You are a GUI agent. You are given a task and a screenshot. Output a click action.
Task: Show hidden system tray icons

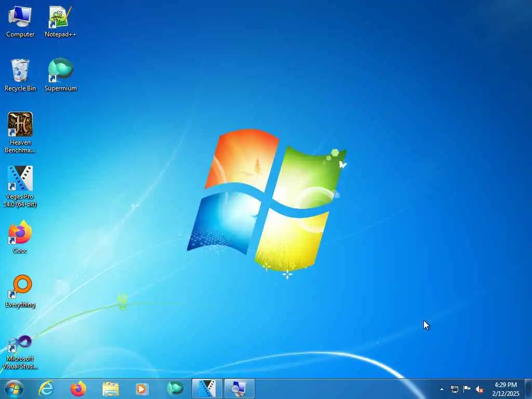[442, 389]
